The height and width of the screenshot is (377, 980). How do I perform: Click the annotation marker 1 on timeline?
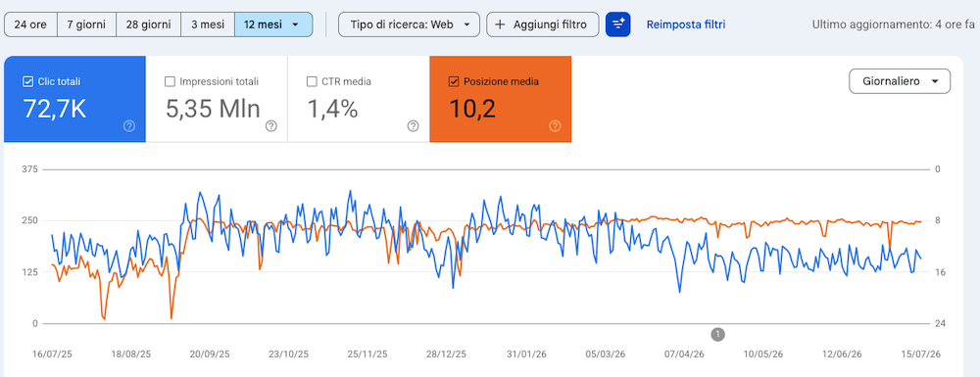[x=718, y=334]
